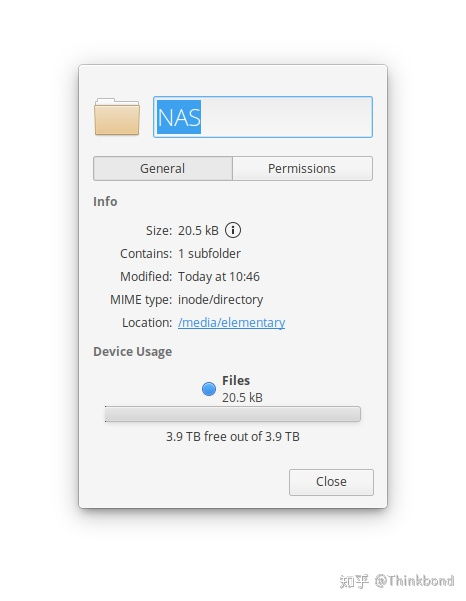Click the Location label

147,322
